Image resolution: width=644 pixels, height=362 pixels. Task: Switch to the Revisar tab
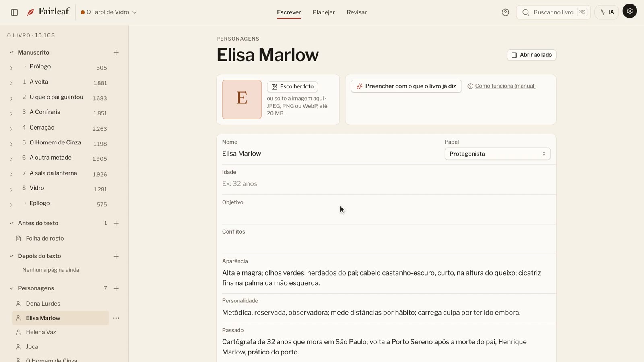click(357, 12)
